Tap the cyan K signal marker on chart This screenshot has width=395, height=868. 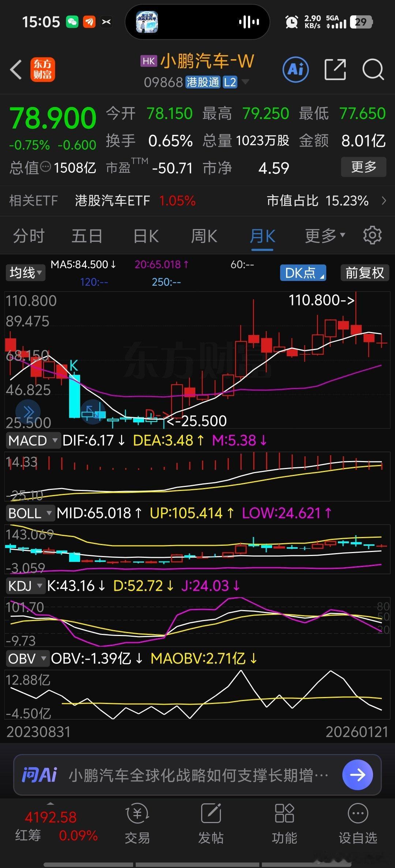click(74, 365)
